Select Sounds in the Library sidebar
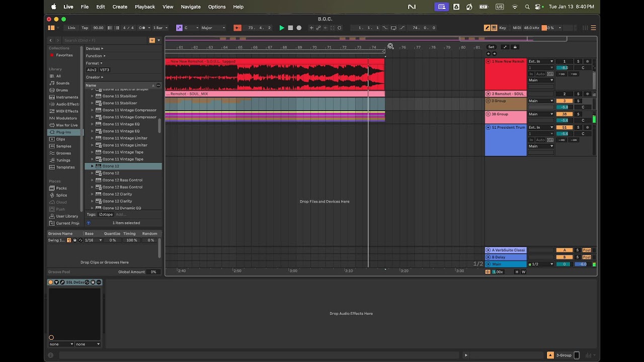The width and height of the screenshot is (644, 362). pyautogui.click(x=63, y=83)
